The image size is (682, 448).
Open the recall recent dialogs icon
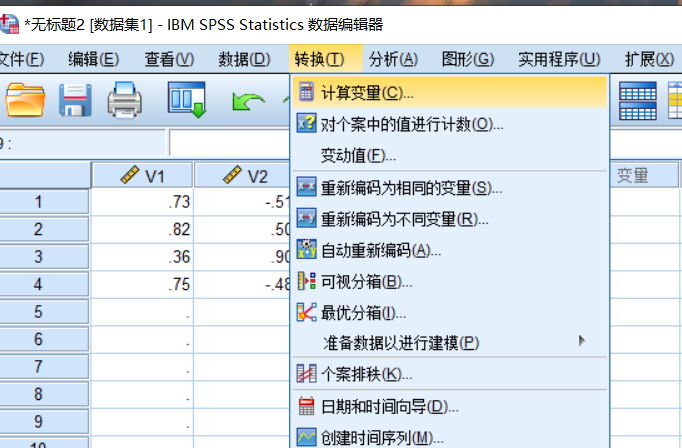tap(187, 100)
